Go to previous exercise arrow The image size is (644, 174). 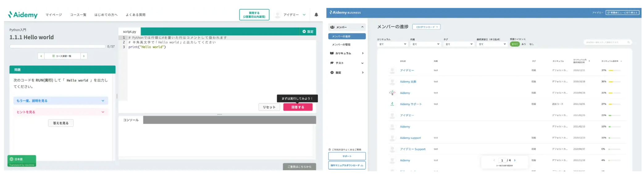[x=41, y=56]
